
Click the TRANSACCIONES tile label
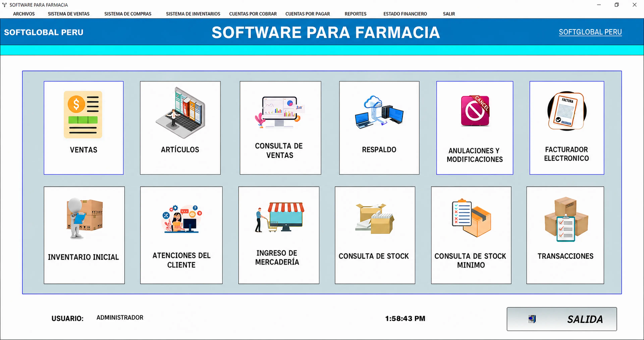[x=566, y=256]
